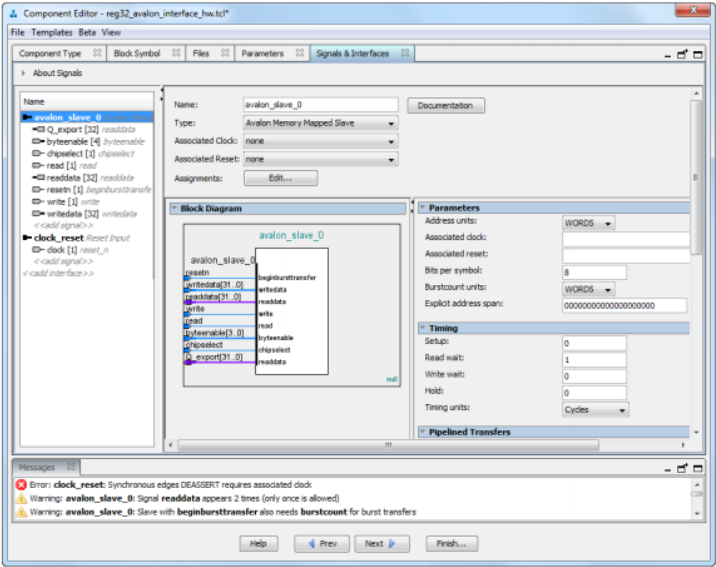The width and height of the screenshot is (716, 567).
Task: Click the red error icon in Messages
Action: (x=21, y=484)
